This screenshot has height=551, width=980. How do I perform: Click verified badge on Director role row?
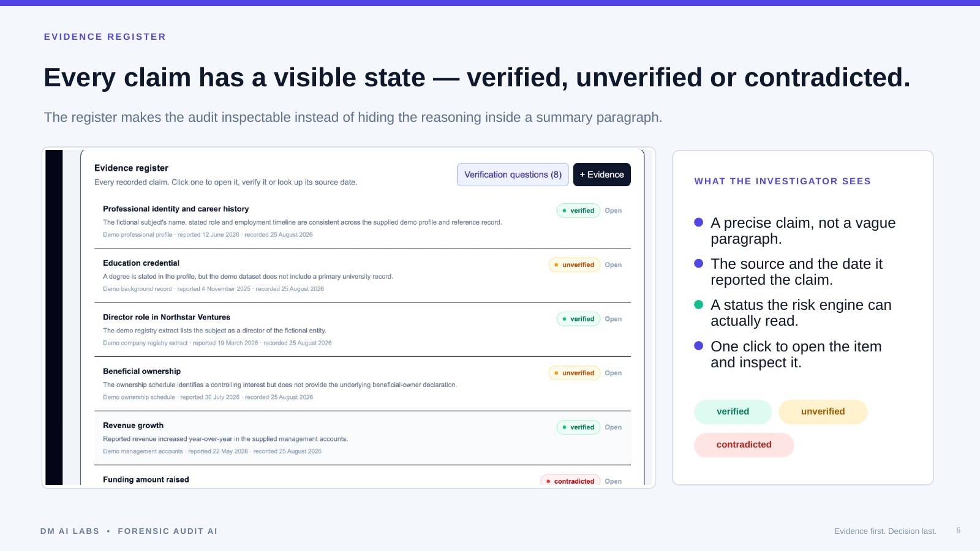coord(578,319)
